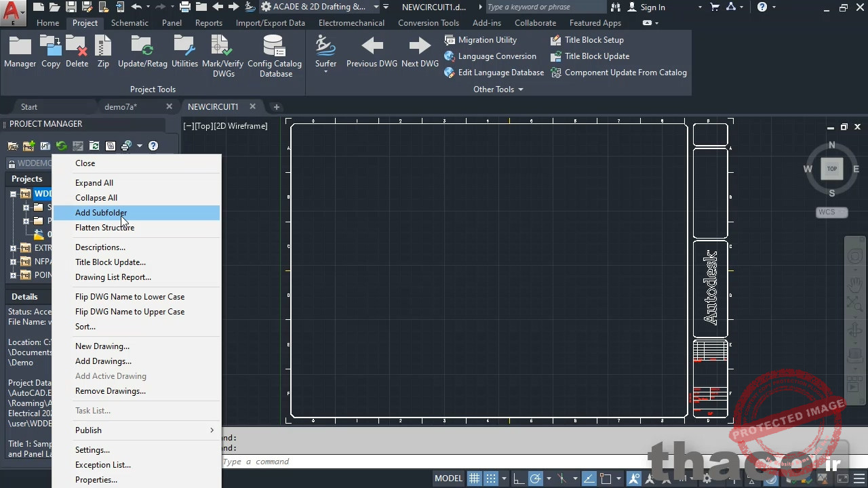Click the Migration Utility icon
The width and height of the screenshot is (868, 488).
[x=450, y=40]
